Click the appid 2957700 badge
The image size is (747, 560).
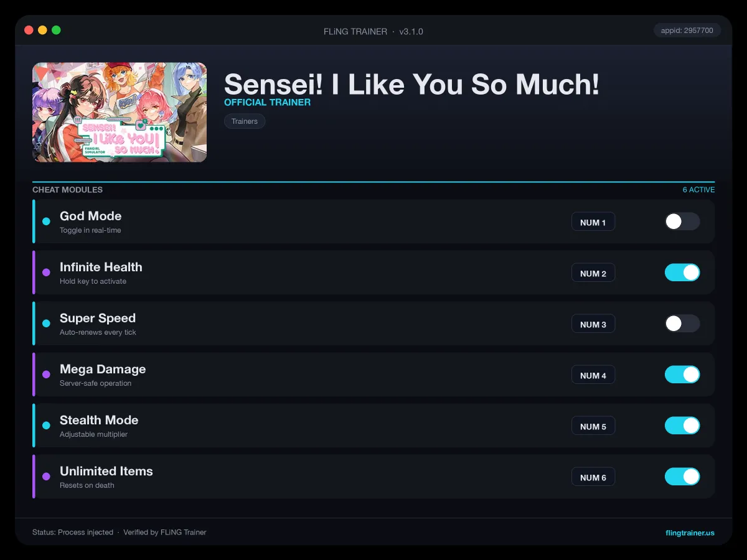pyautogui.click(x=687, y=30)
